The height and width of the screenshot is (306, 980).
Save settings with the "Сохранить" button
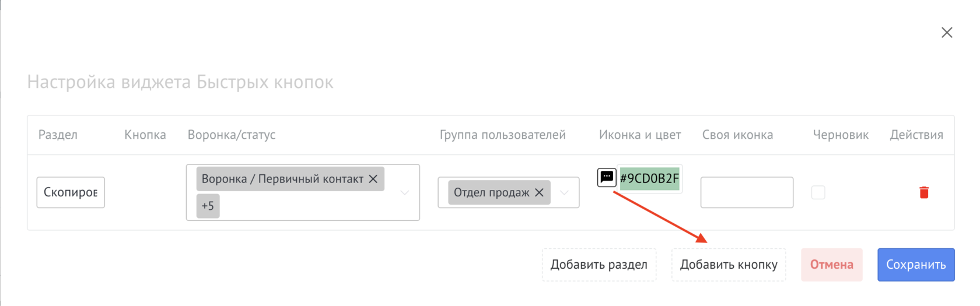(915, 265)
